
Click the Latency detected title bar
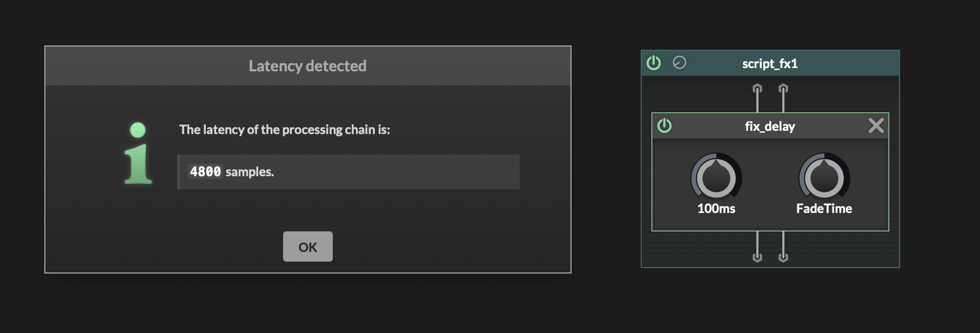[307, 66]
